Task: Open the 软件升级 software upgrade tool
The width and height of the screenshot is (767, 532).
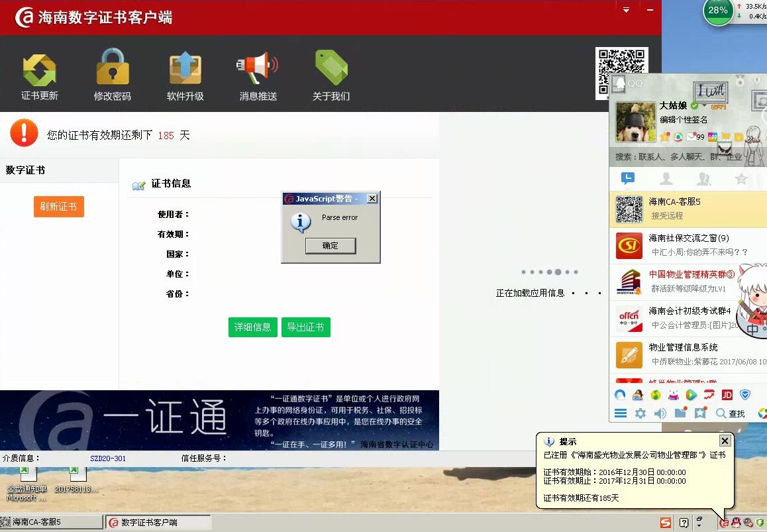Action: point(185,76)
